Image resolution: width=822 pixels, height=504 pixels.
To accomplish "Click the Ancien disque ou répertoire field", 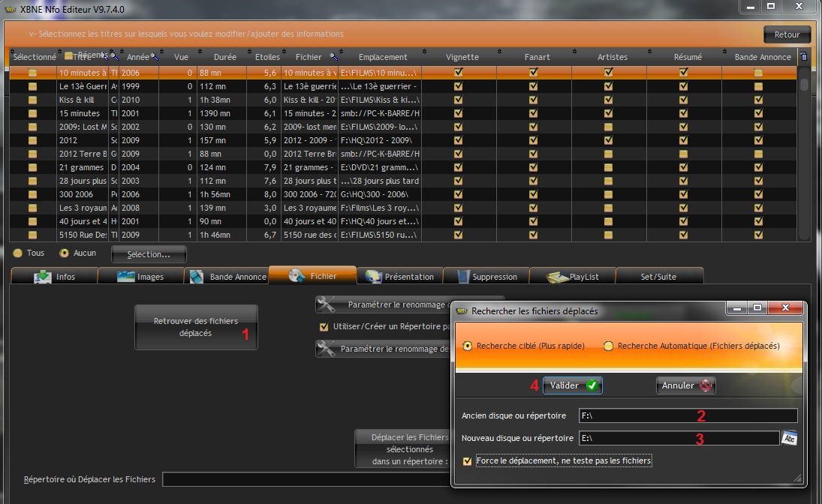I will tap(687, 415).
